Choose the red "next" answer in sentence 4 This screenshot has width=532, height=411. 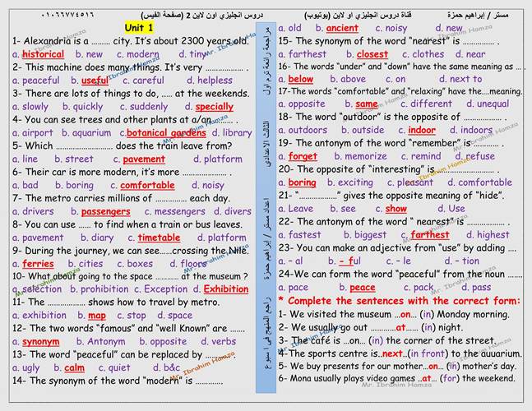392,354
